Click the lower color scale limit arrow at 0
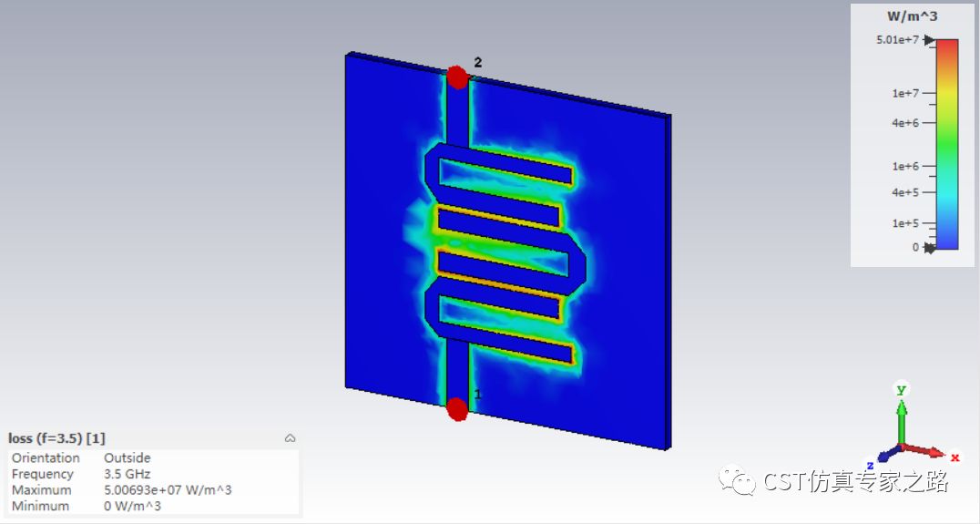This screenshot has height=524, width=980. click(930, 248)
